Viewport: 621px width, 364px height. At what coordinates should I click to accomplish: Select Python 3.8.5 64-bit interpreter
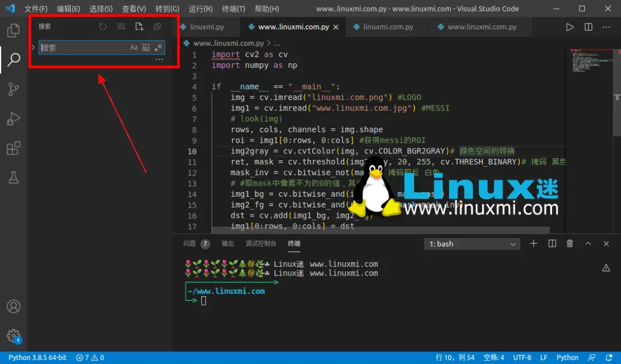coord(37,358)
